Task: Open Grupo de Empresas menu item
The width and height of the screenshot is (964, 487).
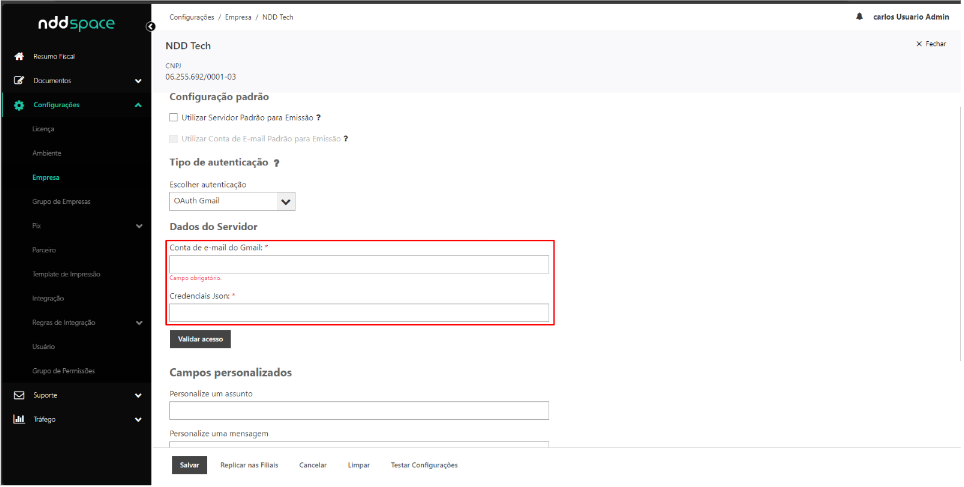Action: coord(61,202)
